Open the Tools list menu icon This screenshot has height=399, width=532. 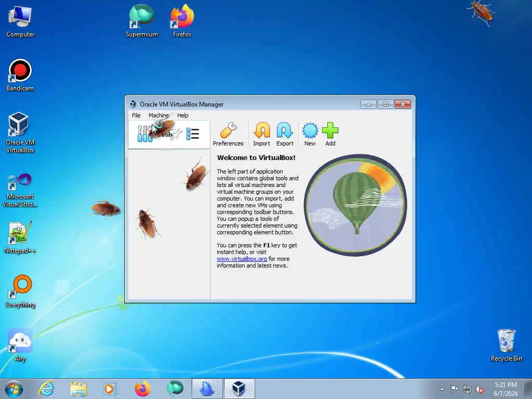click(193, 134)
